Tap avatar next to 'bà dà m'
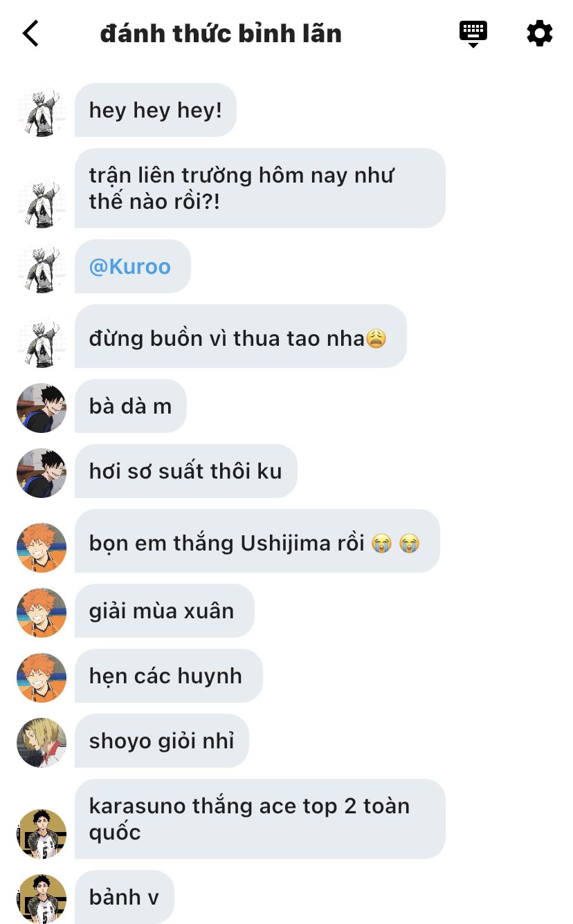Image resolution: width=573 pixels, height=924 pixels. pyautogui.click(x=42, y=408)
